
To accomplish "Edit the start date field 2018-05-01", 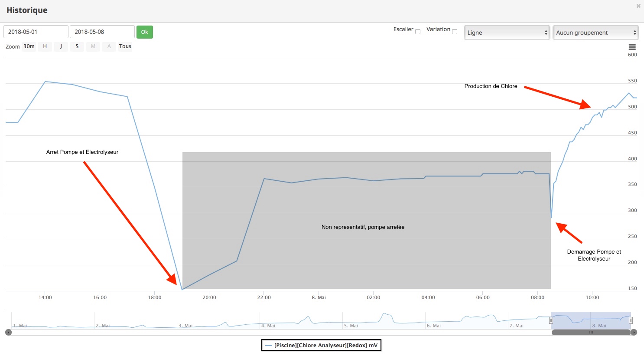I will tap(36, 32).
